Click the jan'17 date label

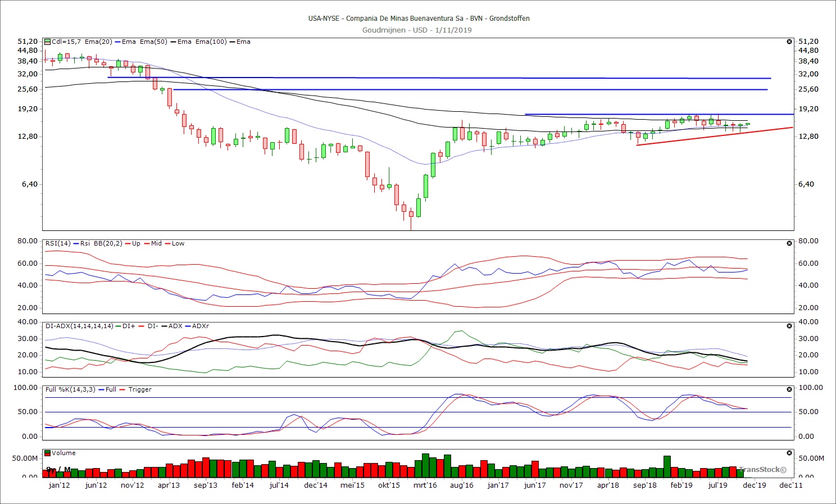[x=498, y=485]
